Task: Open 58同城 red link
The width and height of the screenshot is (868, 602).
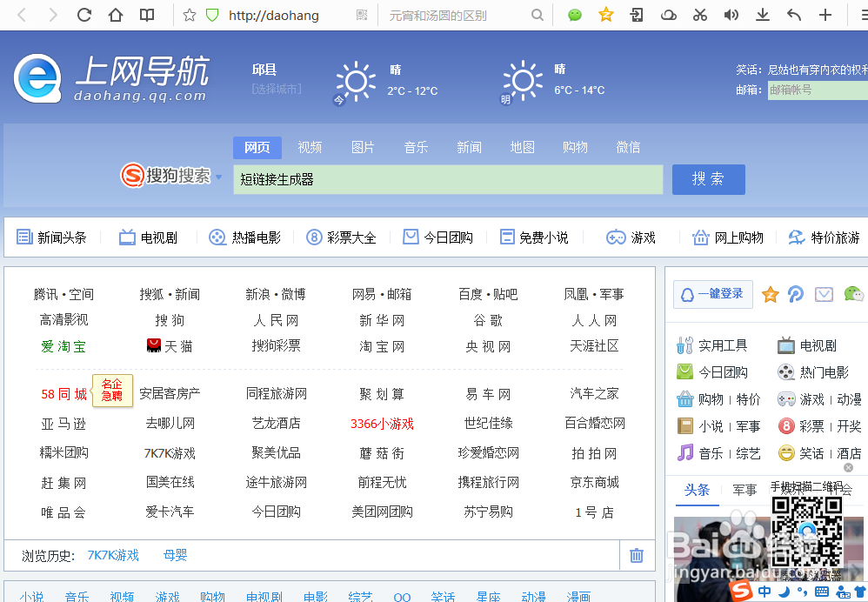Action: click(64, 394)
